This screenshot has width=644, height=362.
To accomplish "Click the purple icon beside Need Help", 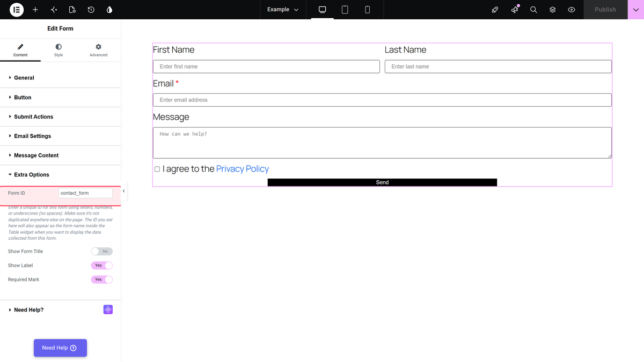I will 108,309.
